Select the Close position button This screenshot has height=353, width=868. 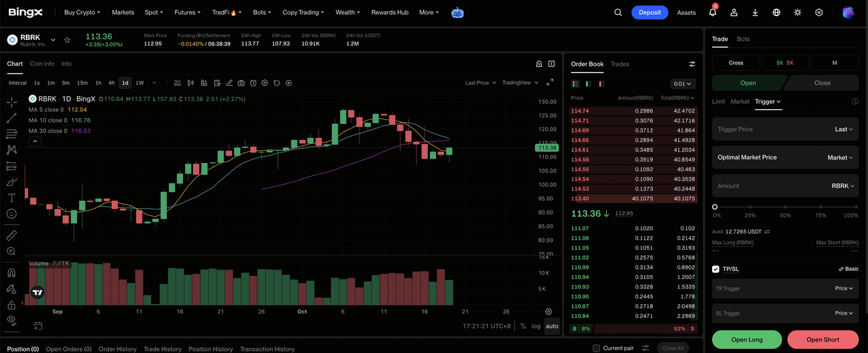[822, 83]
